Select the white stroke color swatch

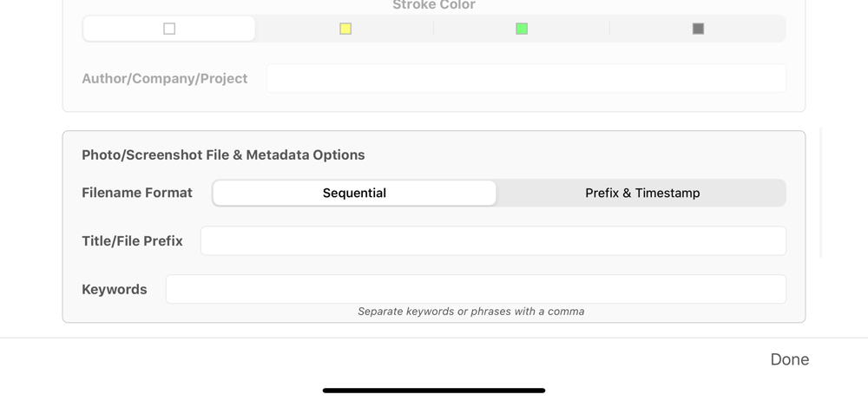pyautogui.click(x=169, y=29)
